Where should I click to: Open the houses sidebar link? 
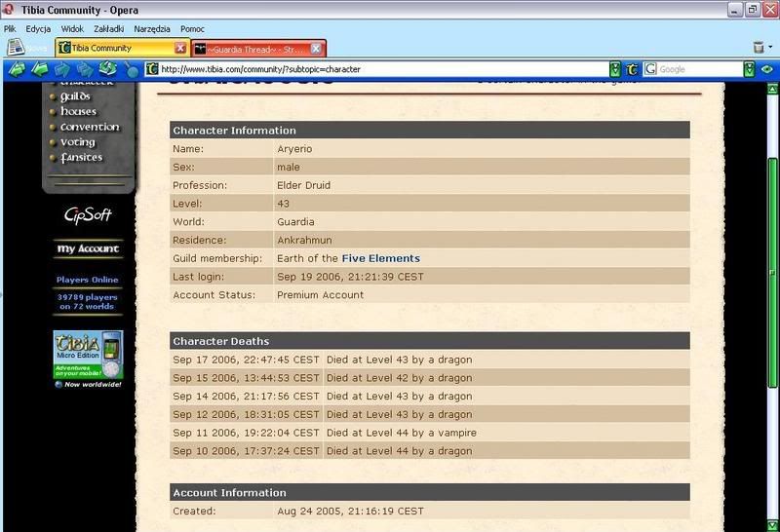(x=78, y=111)
